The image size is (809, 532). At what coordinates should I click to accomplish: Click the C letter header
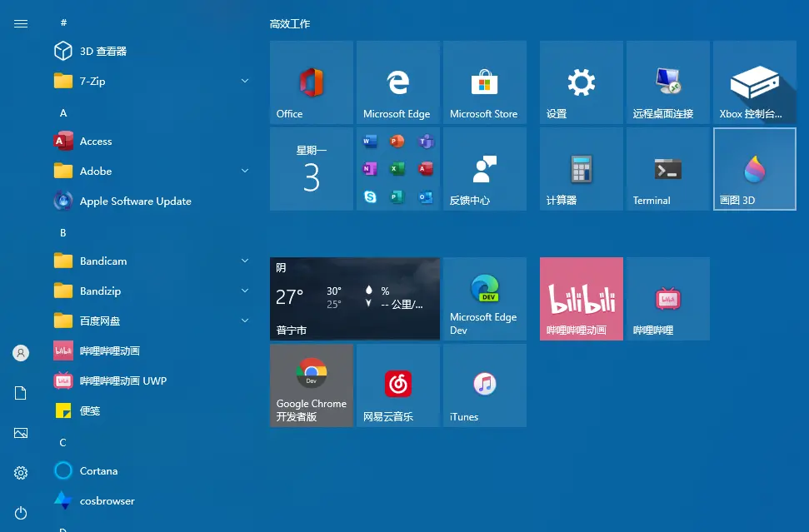[x=63, y=442]
